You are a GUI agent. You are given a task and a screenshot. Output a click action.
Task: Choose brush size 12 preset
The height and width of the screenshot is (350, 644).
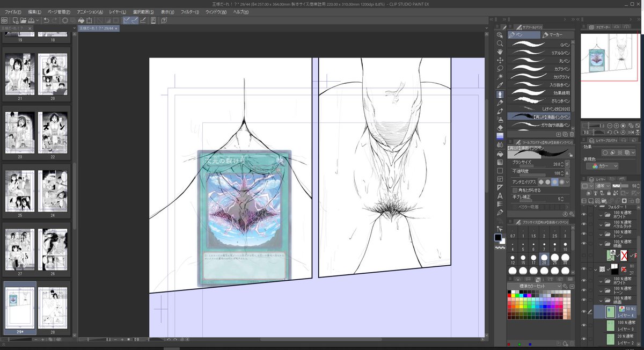(513, 260)
